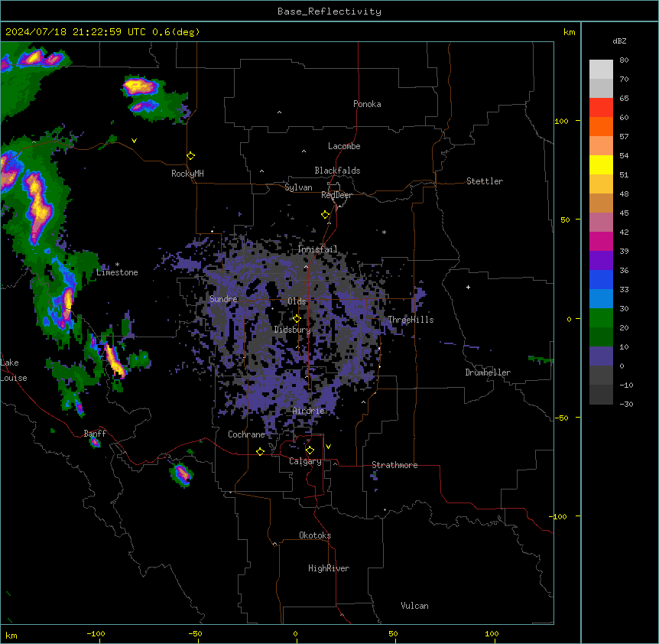Select the lightest gray 70-80 dBZ swatch
Image resolution: width=659 pixels, height=644 pixels.
coord(601,70)
